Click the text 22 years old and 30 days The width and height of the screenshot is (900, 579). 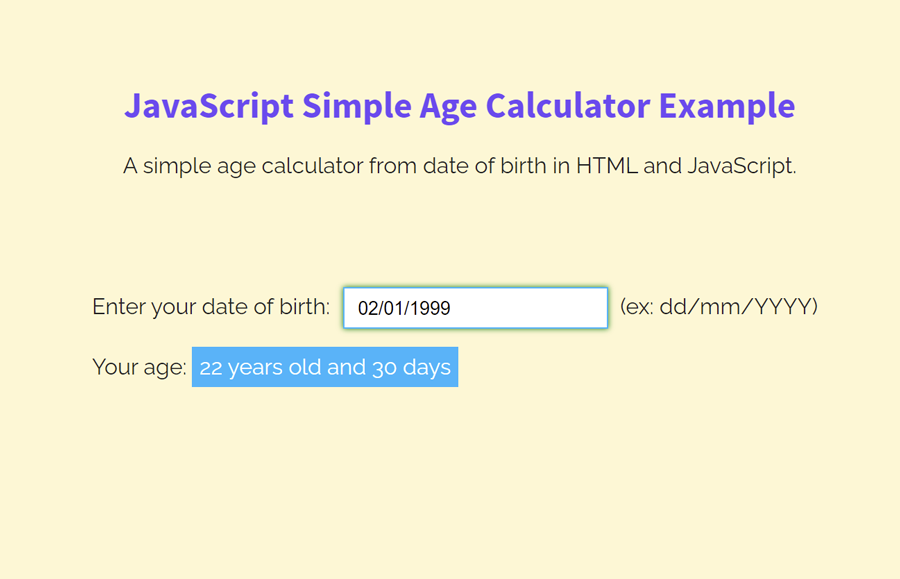click(x=324, y=367)
